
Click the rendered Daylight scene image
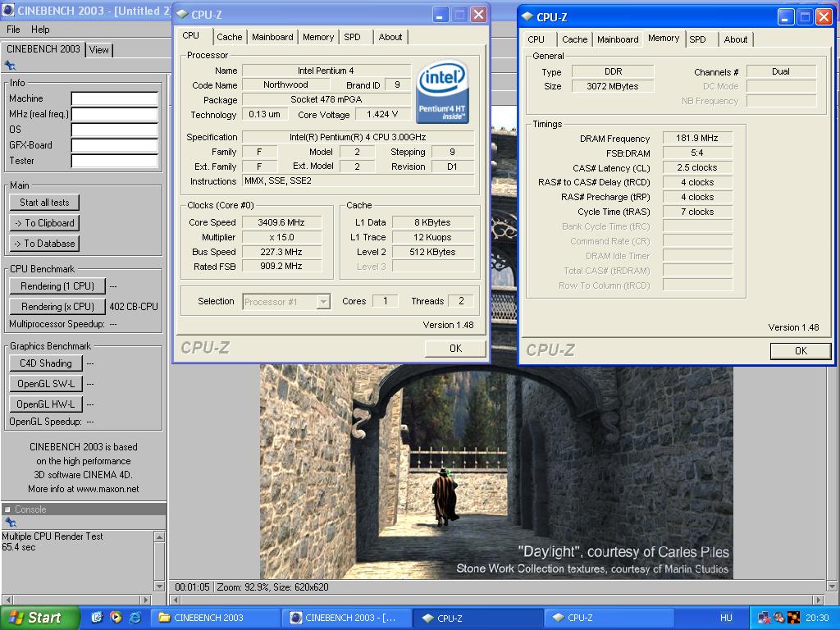tap(496, 472)
